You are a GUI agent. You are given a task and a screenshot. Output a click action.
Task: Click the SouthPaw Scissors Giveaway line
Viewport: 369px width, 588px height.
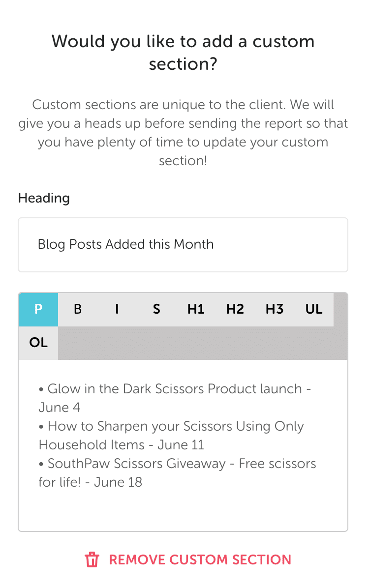tap(182, 464)
